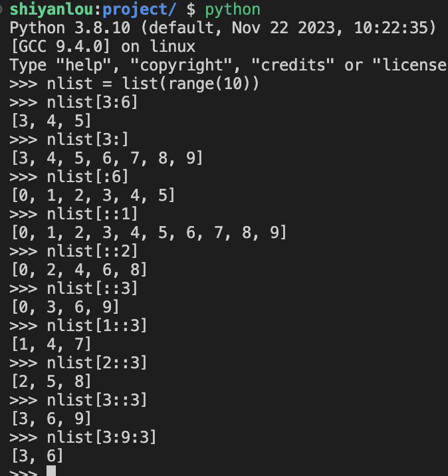The height and width of the screenshot is (476, 448).
Task: Click the [0, 1, 2, 3, 4, 5] output
Action: click(x=92, y=195)
